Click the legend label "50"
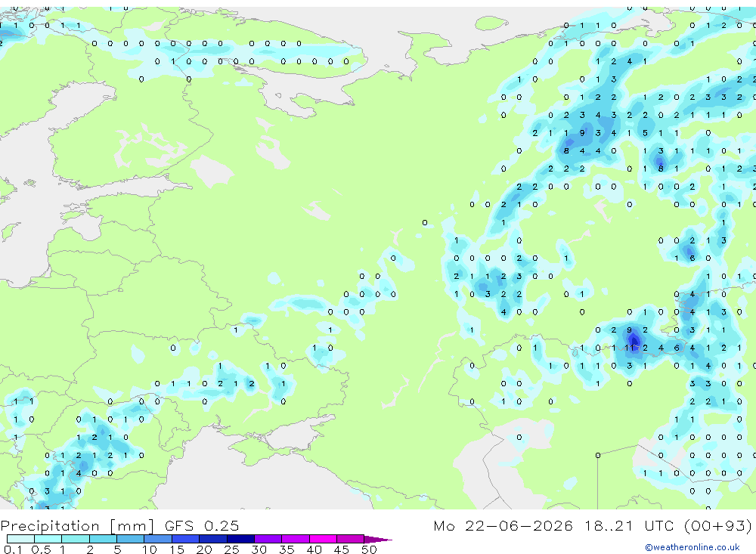This screenshot has width=756, height=554. [369, 549]
